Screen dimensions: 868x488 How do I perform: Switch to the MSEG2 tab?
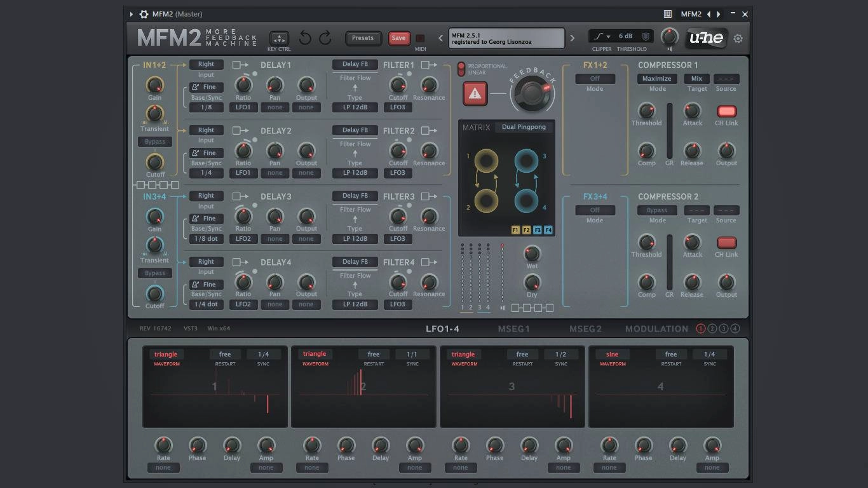(585, 329)
